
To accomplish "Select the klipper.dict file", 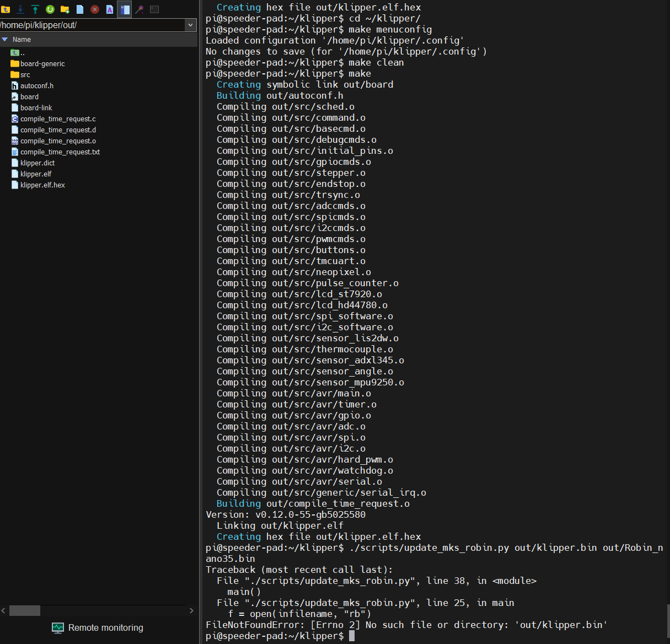I will click(x=33, y=163).
